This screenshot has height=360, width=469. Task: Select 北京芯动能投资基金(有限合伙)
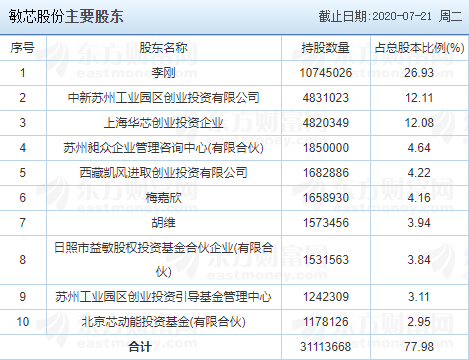coord(163,322)
